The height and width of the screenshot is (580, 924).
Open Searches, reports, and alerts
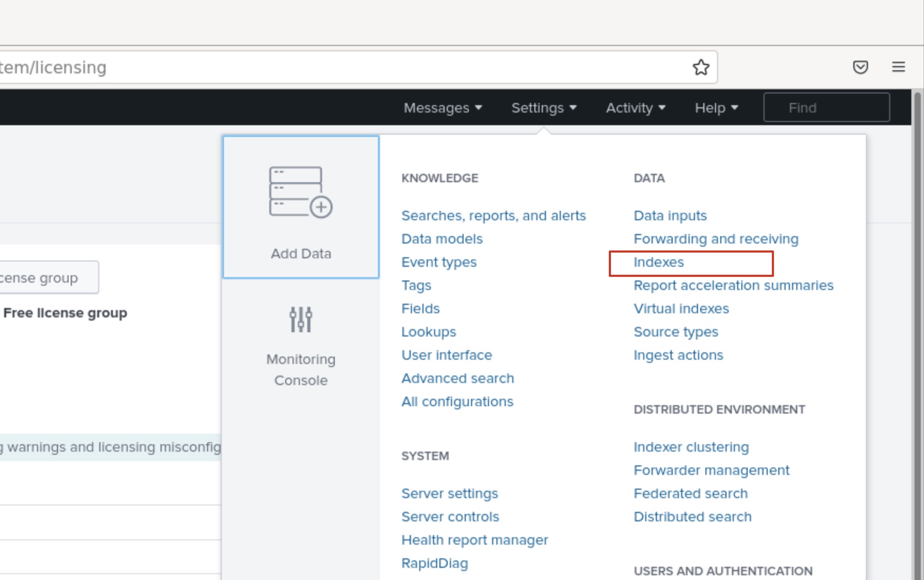tap(494, 216)
